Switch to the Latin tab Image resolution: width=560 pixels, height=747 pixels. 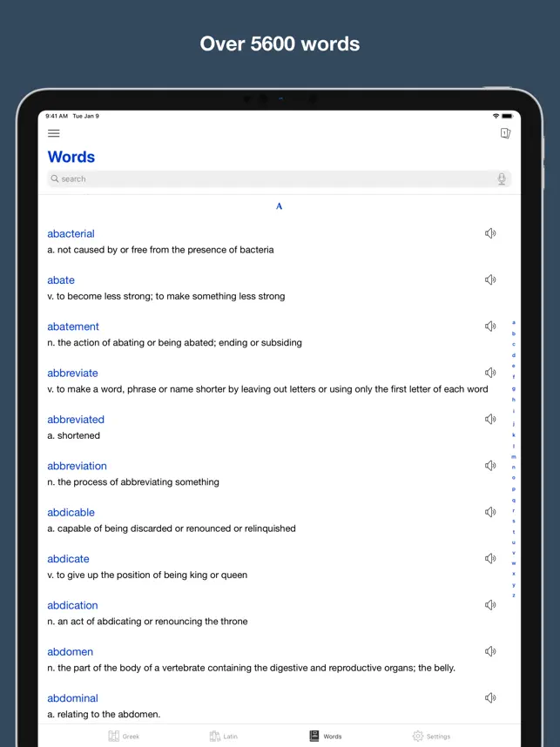223,736
